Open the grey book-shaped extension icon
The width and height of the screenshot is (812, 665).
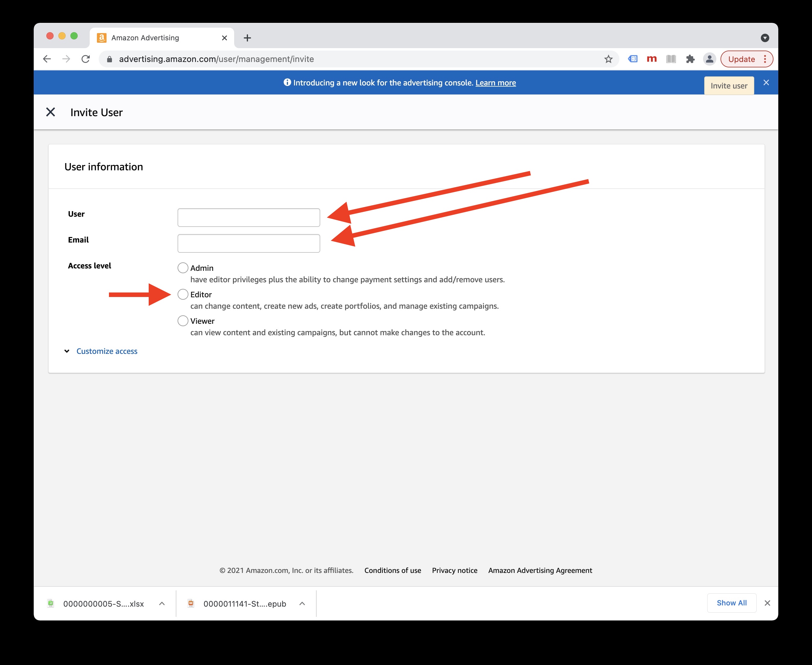point(671,59)
